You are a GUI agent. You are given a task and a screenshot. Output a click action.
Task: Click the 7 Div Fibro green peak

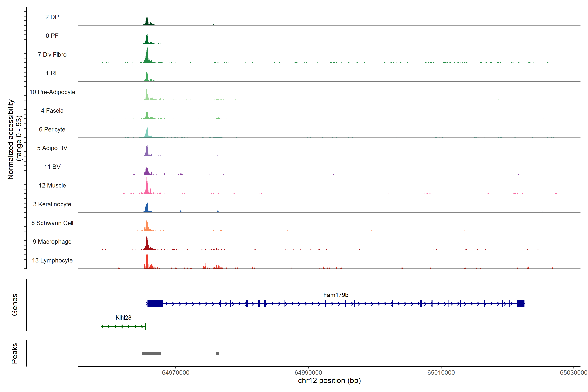point(147,57)
